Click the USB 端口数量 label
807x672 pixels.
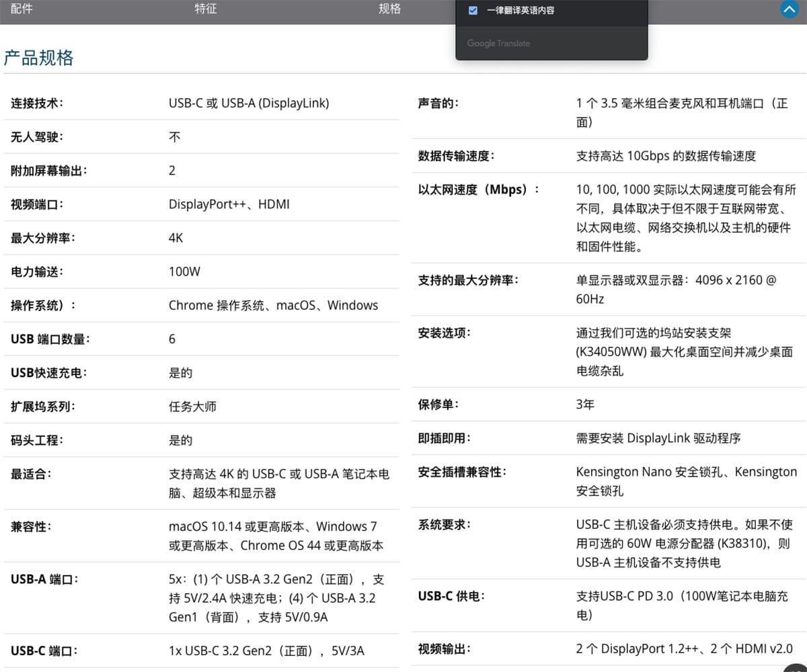[50, 339]
